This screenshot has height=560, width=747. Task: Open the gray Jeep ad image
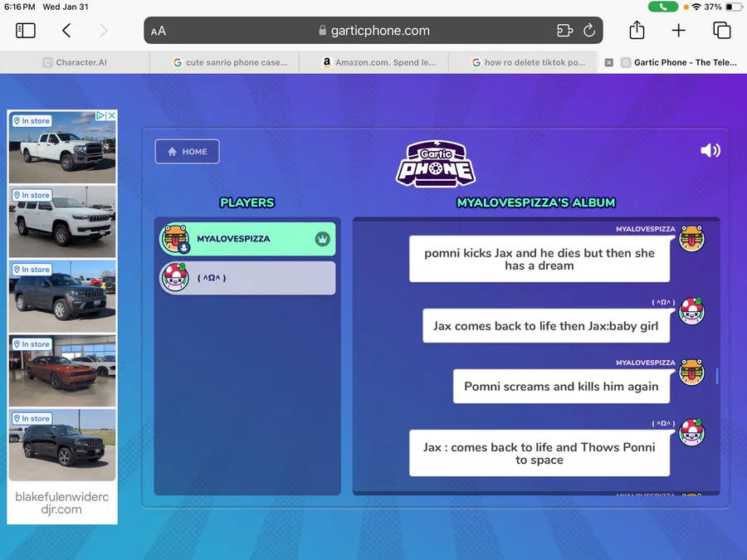tap(62, 295)
